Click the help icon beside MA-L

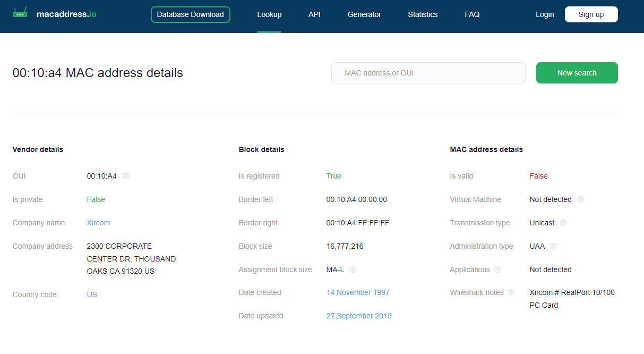point(353,269)
